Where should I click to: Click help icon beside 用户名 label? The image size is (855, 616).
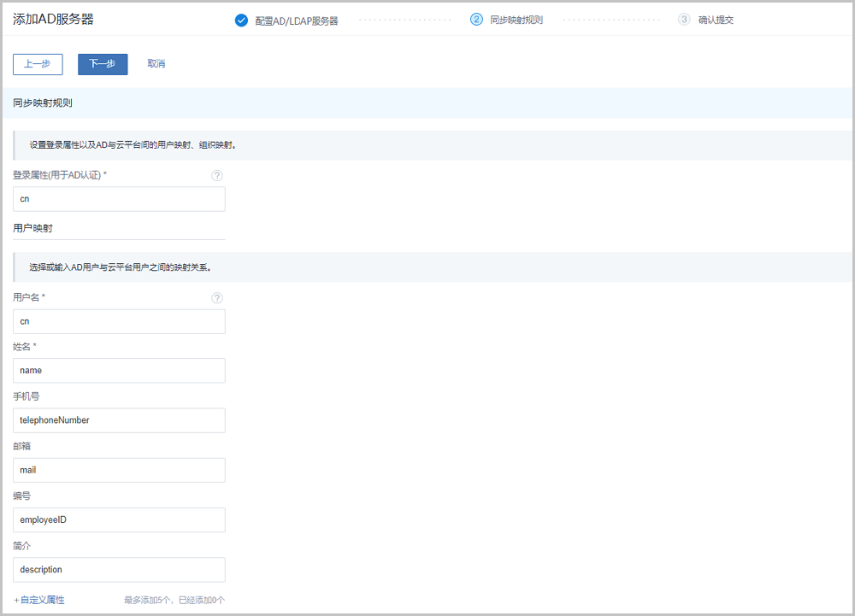[x=217, y=297]
